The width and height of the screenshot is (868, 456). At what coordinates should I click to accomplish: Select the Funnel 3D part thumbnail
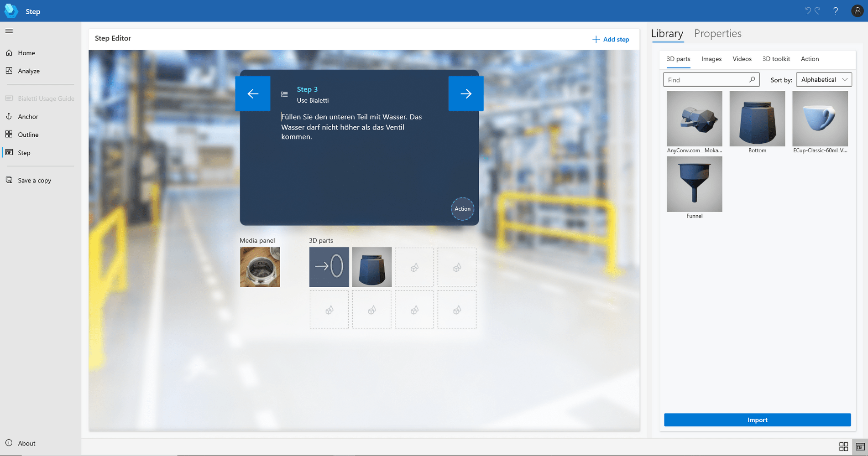tap(694, 184)
